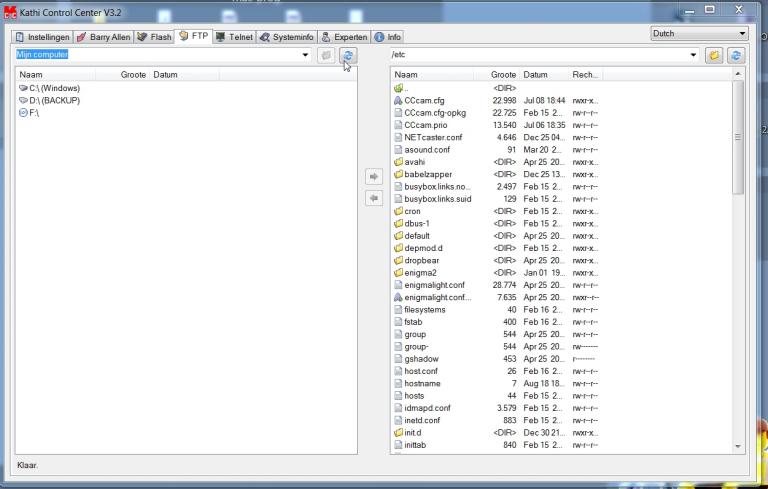Refresh the remote /etc directory listing
Viewport: 768px width, 489px height.
point(738,56)
